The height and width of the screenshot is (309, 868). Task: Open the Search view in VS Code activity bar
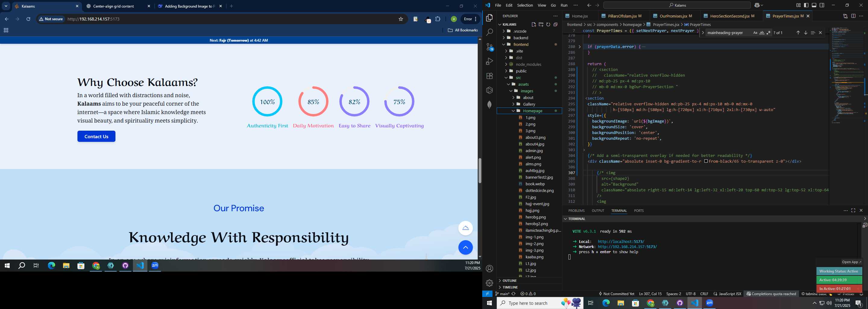(489, 32)
